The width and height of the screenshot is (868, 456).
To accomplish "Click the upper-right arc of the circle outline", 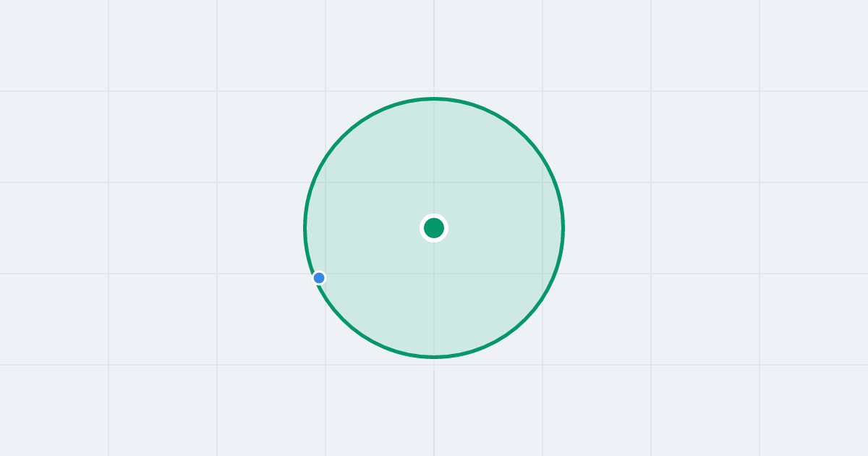I will pos(525,137).
